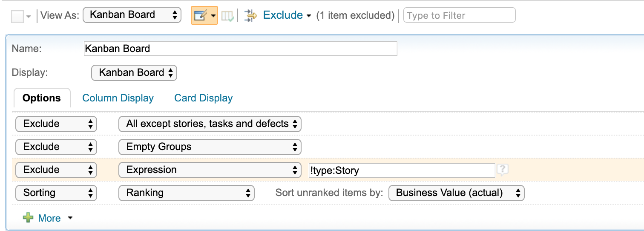Click the help question mark beside expression
Image resolution: width=644 pixels, height=231 pixels.
tap(503, 170)
